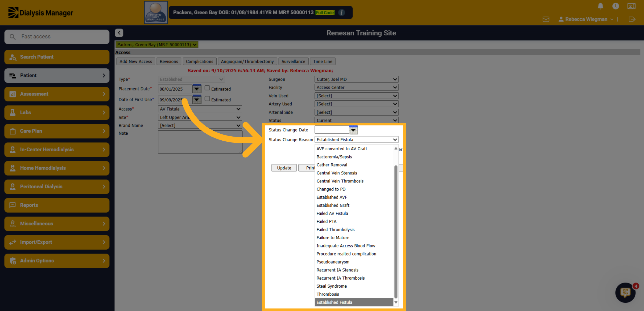
Task: Open Search Patient in sidebar
Action: point(57,57)
